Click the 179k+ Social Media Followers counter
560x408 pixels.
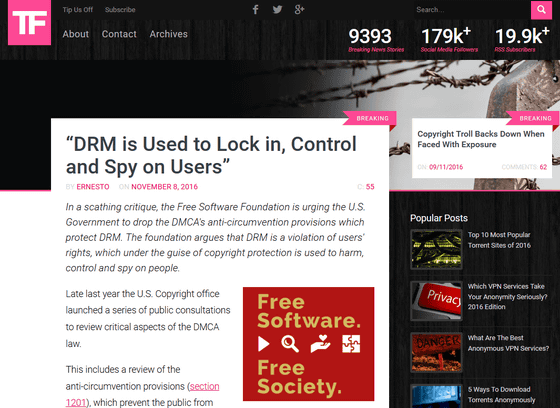tap(449, 40)
